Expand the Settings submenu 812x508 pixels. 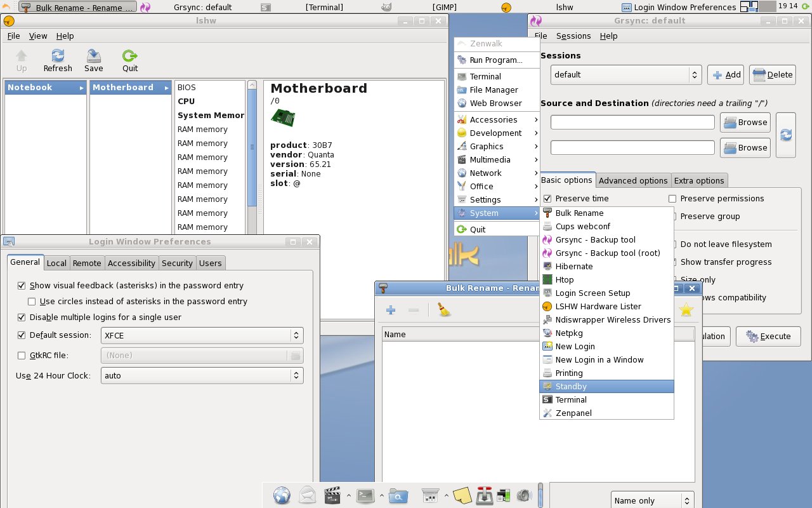(497, 199)
